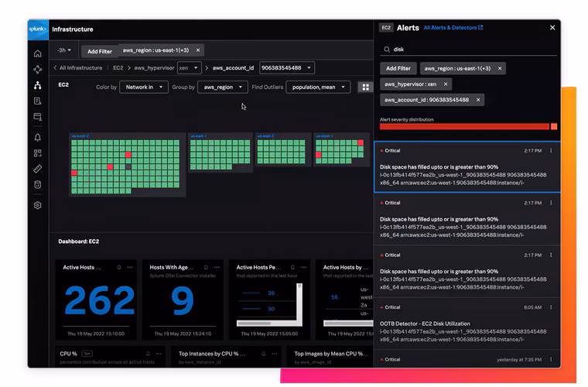588x387 pixels.
Task: Remove aws_region filter from top filter bar
Action: [197, 50]
